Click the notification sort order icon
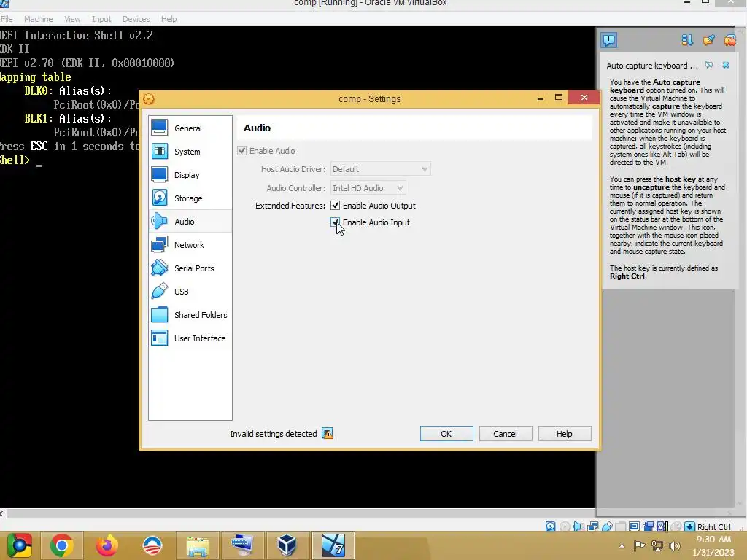 click(x=687, y=41)
